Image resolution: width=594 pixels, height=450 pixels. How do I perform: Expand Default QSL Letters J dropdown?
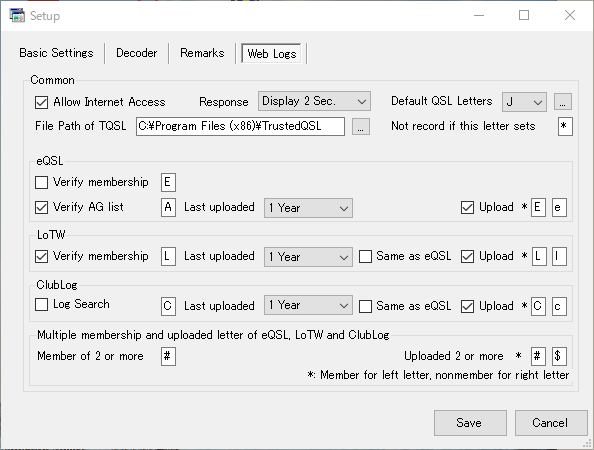[524, 102]
